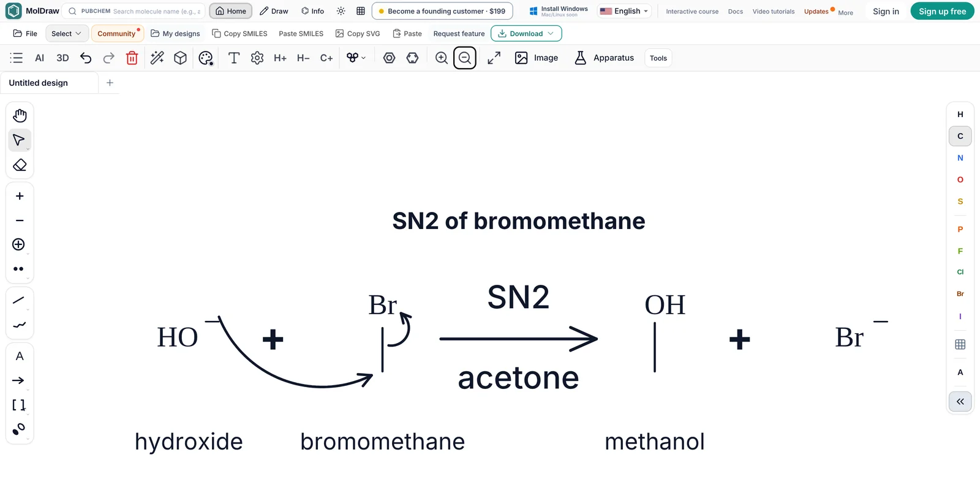Insert a benzene ring template

pyautogui.click(x=390, y=58)
